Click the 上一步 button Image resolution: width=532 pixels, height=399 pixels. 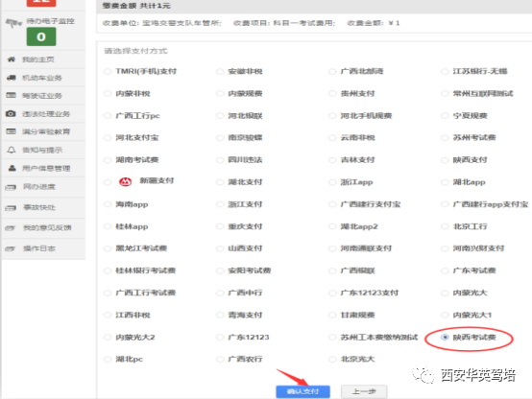(364, 391)
